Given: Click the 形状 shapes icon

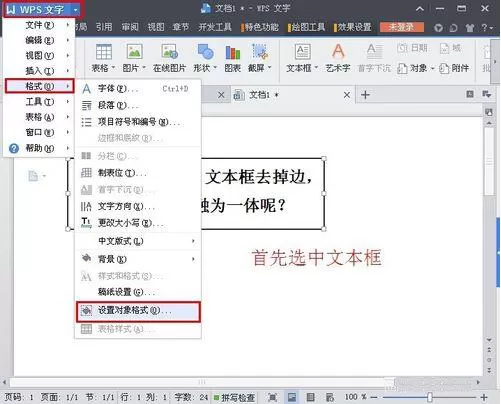Looking at the screenshot, I should 205,52.
